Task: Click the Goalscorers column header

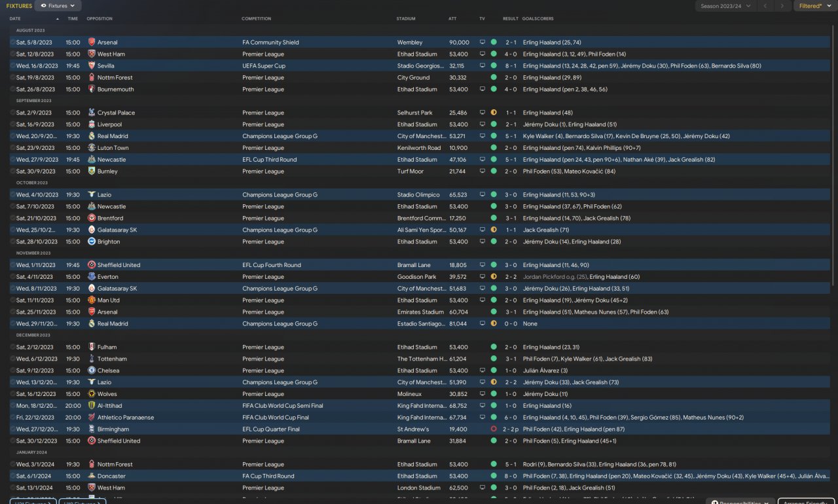Action: (x=537, y=19)
